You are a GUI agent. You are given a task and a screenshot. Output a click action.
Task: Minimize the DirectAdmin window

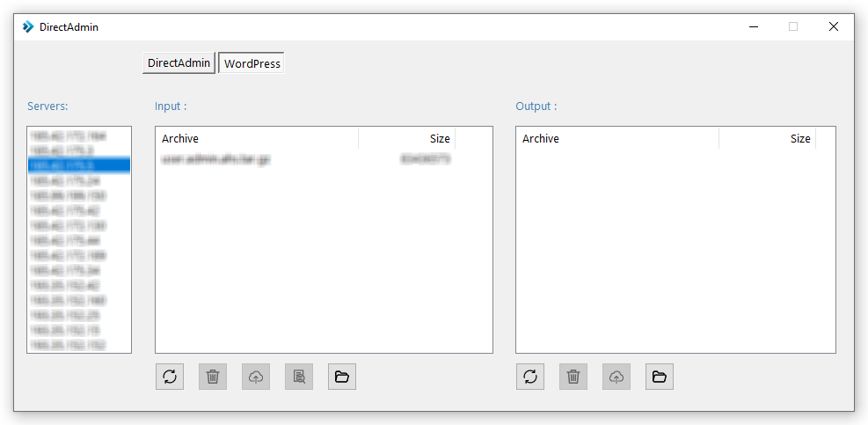(x=754, y=26)
